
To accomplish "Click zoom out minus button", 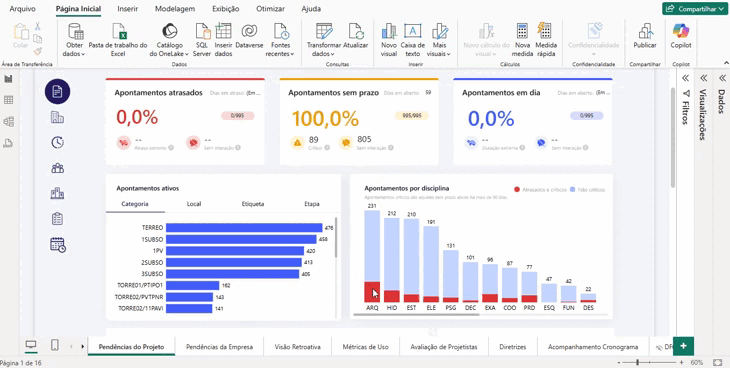I will (620, 362).
